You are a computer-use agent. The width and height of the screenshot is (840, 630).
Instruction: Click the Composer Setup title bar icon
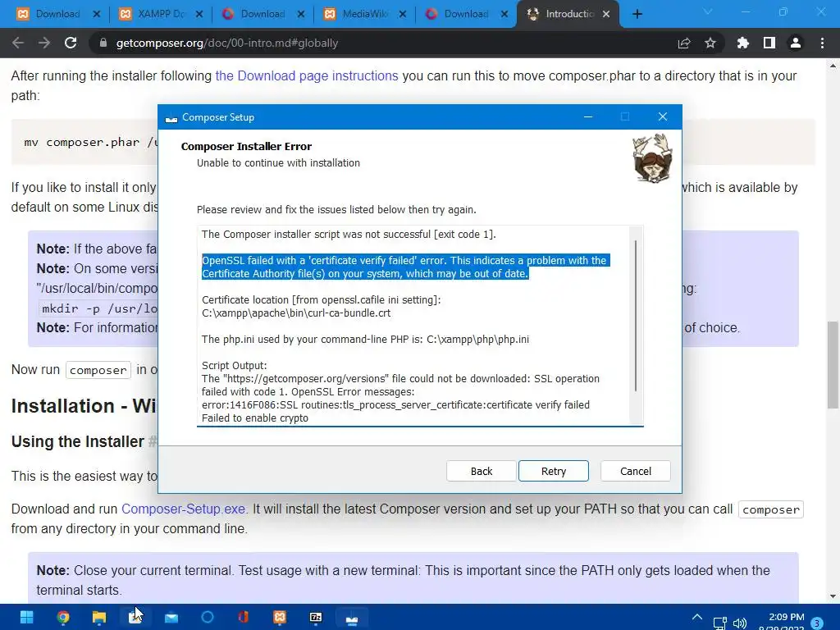pyautogui.click(x=171, y=117)
